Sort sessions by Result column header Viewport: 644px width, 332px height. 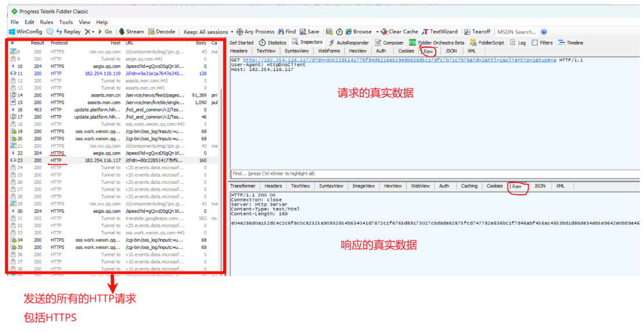(x=37, y=43)
